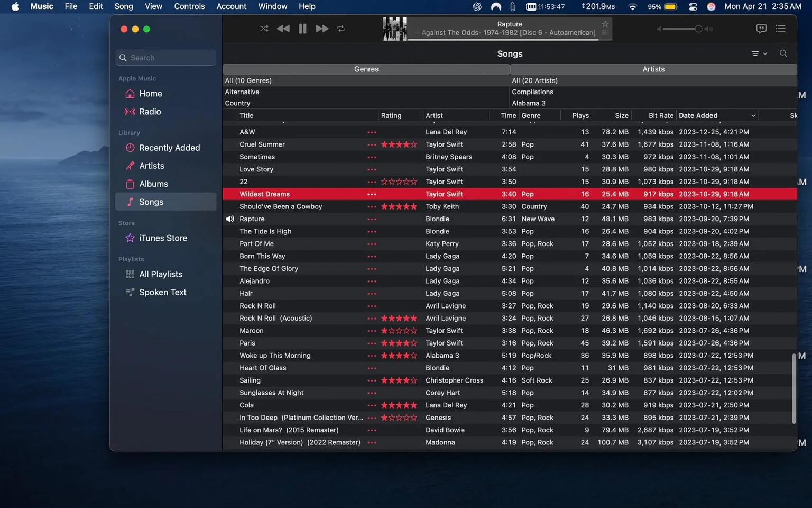Open Albums library section
The image size is (812, 508).
tap(165, 184)
